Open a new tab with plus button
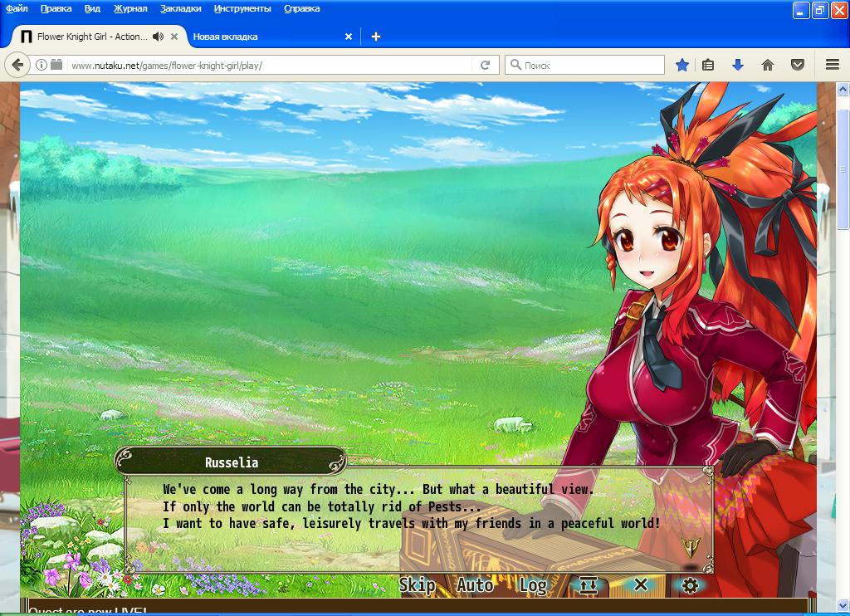The width and height of the screenshot is (850, 616). tap(376, 37)
